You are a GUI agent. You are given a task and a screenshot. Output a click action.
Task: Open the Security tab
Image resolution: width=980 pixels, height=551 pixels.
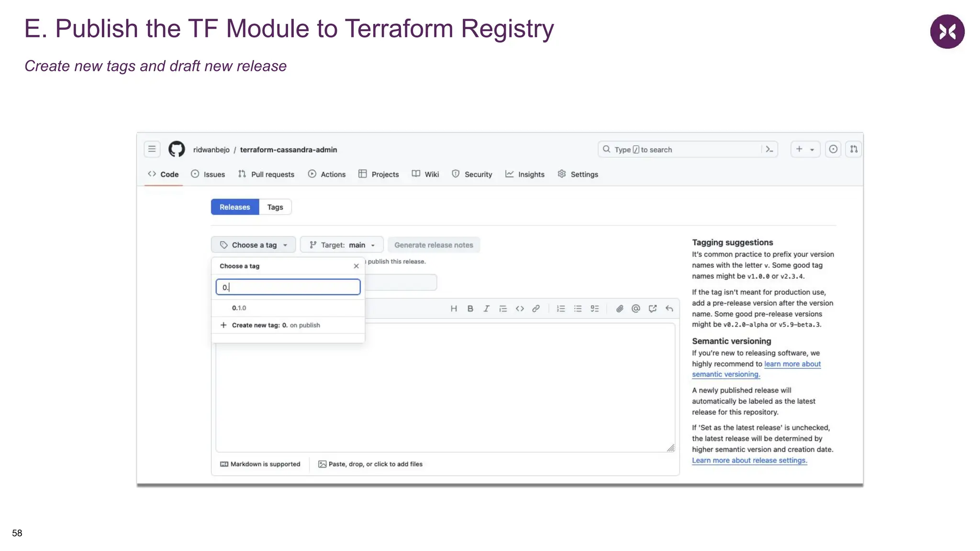[472, 174]
